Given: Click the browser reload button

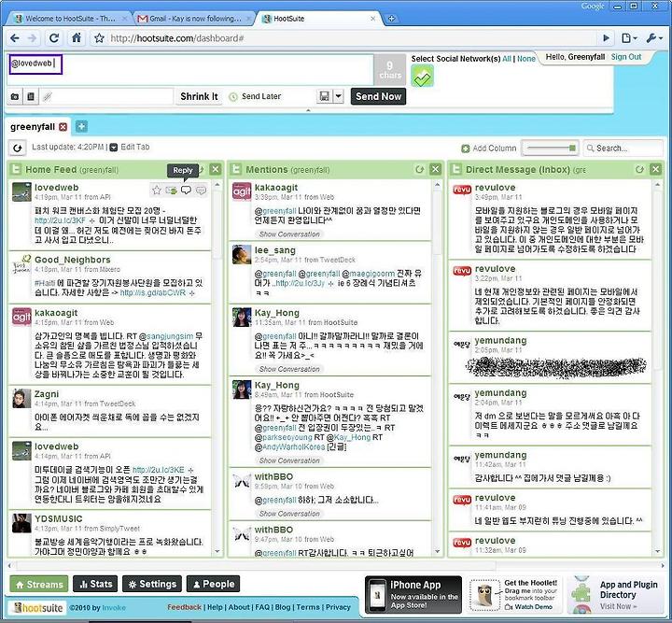Looking at the screenshot, I should [54, 38].
